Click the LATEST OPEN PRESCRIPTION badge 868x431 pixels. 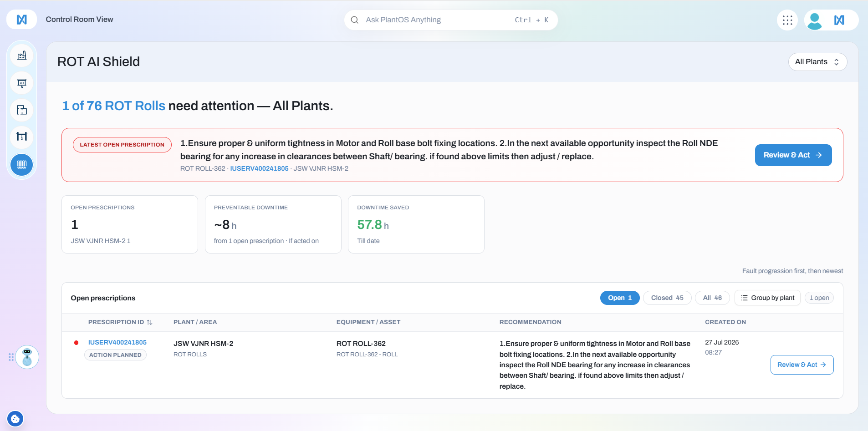click(122, 145)
